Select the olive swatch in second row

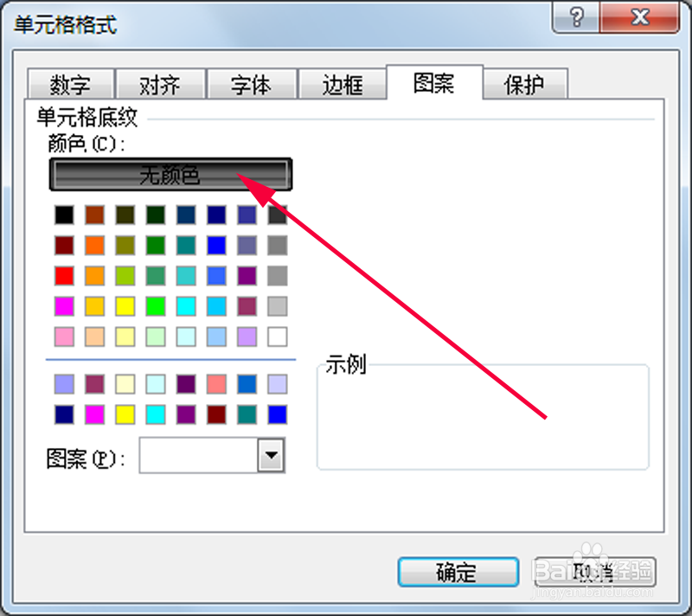tap(125, 246)
